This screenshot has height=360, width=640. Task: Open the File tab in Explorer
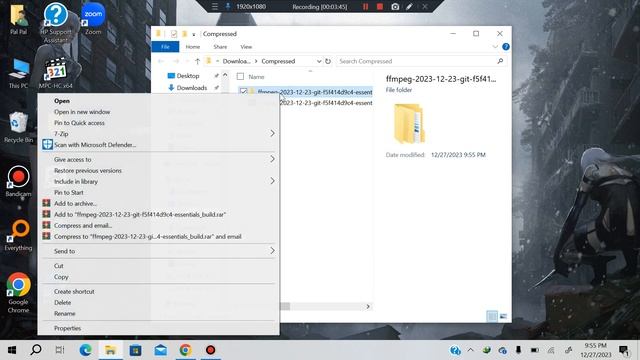[165, 47]
